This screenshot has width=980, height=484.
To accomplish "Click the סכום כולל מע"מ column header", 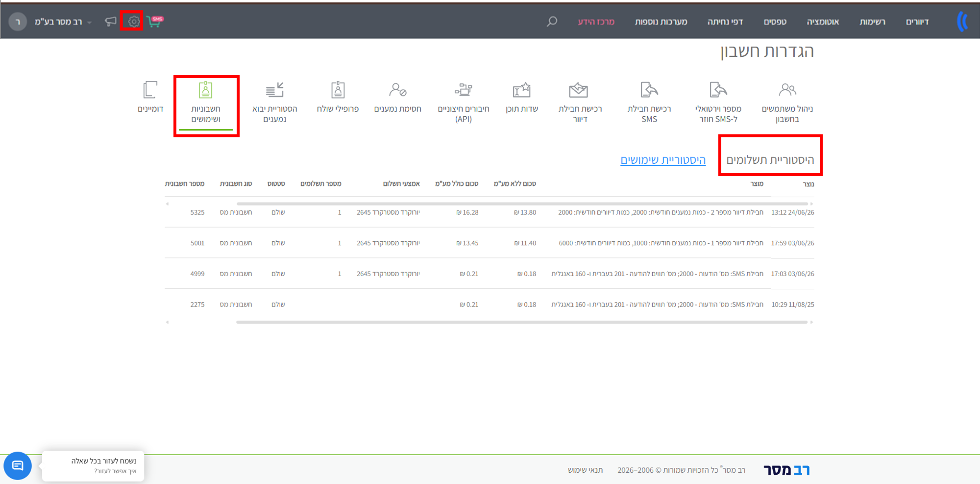I will point(457,184).
